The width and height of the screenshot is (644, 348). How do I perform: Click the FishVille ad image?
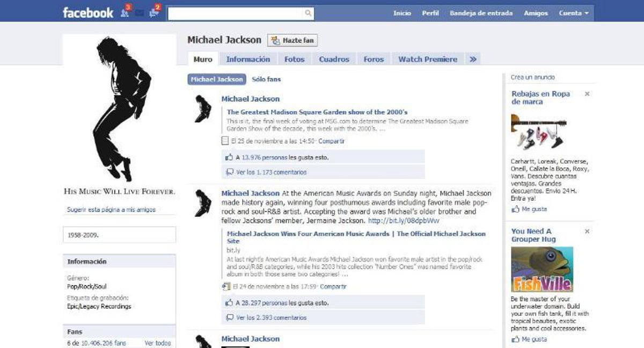[x=542, y=269]
